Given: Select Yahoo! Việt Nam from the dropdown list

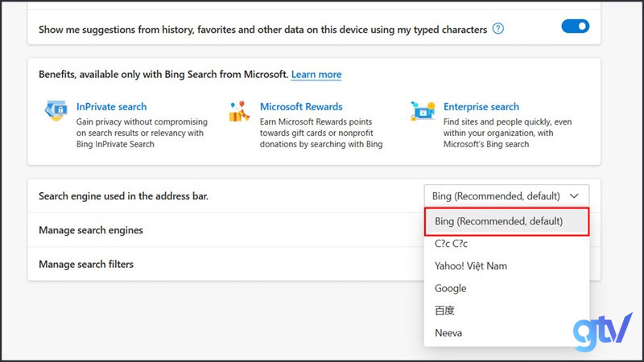Looking at the screenshot, I should (470, 265).
